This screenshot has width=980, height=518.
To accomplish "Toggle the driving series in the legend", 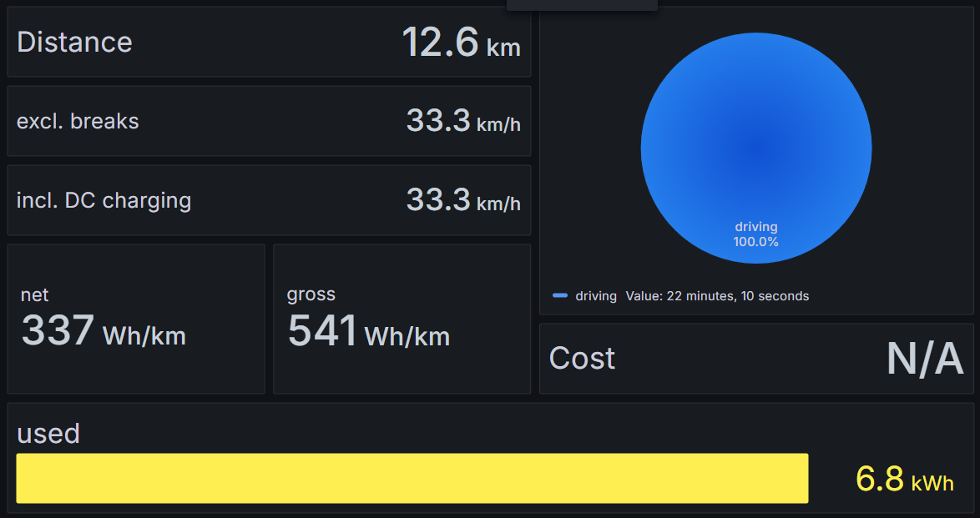I will 596,296.
